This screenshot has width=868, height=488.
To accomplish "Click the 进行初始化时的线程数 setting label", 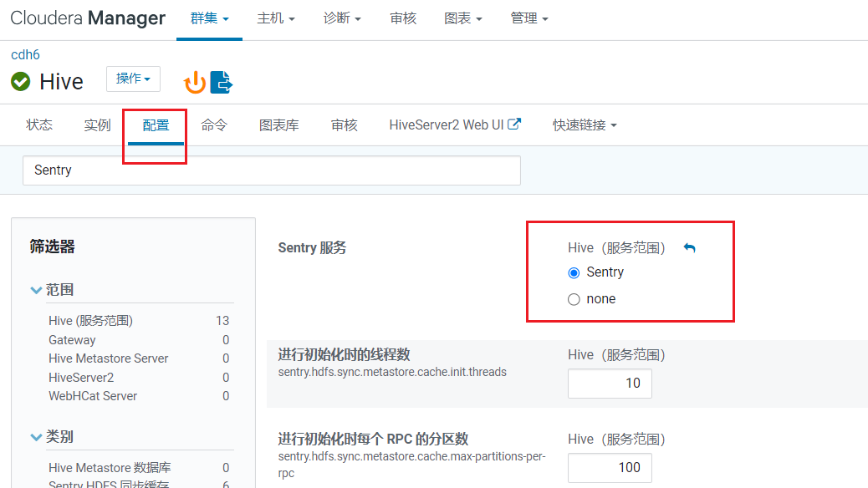I will coord(344,354).
